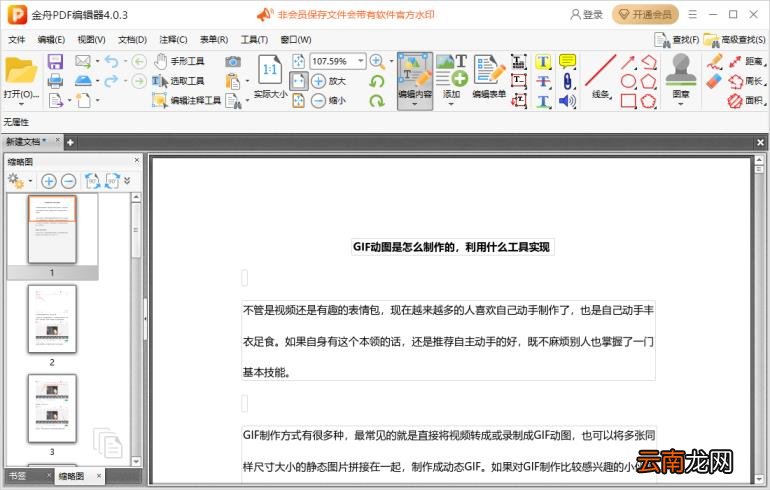Image resolution: width=770 pixels, height=490 pixels.
Task: Expand the 打开(O) open dropdown arrow
Action: (x=21, y=104)
